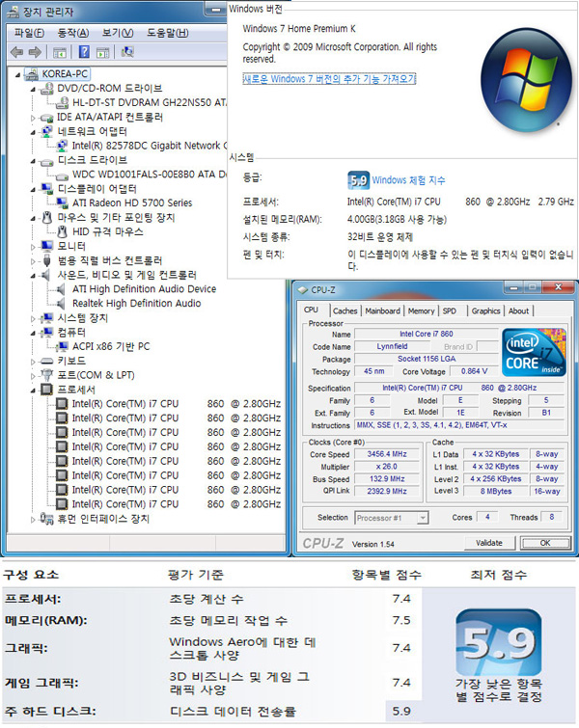Screen dimensions: 579x728
Task: Select the 네트워크 어댑터 category icon
Action: pos(46,131)
